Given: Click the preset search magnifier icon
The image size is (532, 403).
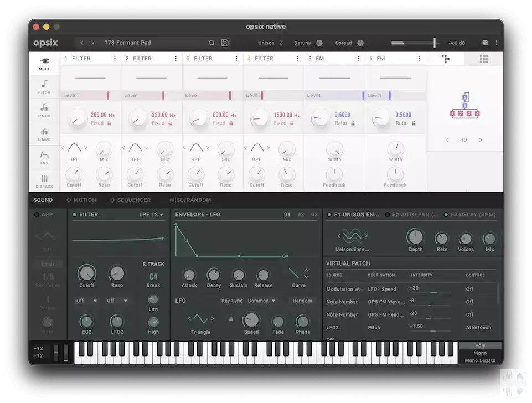Looking at the screenshot, I should 211,43.
